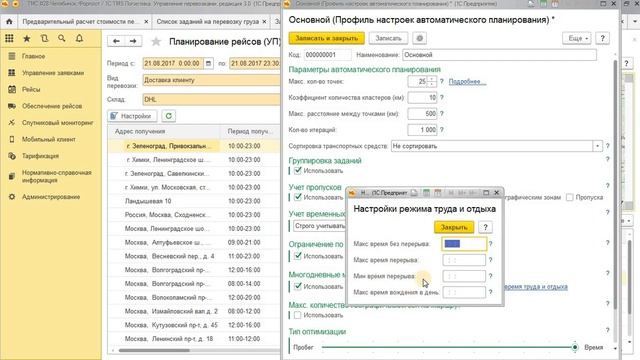Open Обеспечение рейсов section
640x360 pixels.
coord(52,106)
